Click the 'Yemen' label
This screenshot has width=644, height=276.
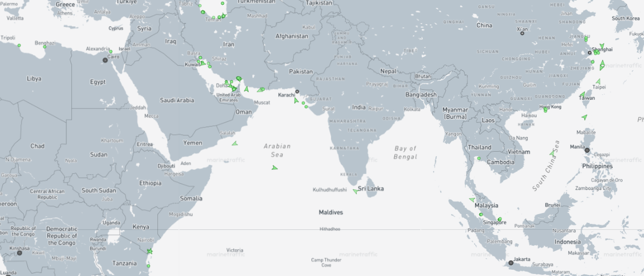192,143
